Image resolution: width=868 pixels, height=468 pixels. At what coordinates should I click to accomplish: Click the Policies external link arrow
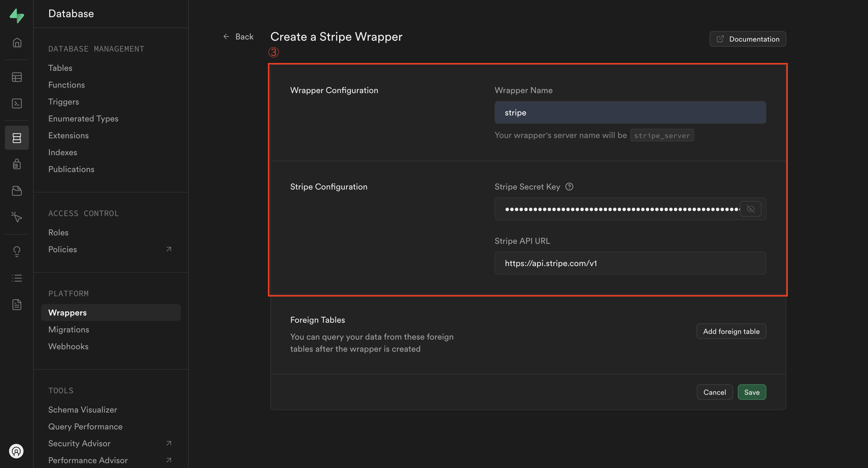169,249
